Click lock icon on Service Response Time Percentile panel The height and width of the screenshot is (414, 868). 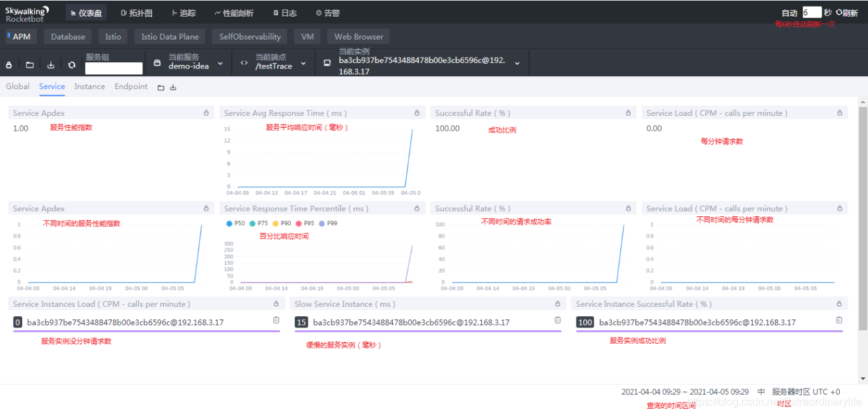click(417, 208)
